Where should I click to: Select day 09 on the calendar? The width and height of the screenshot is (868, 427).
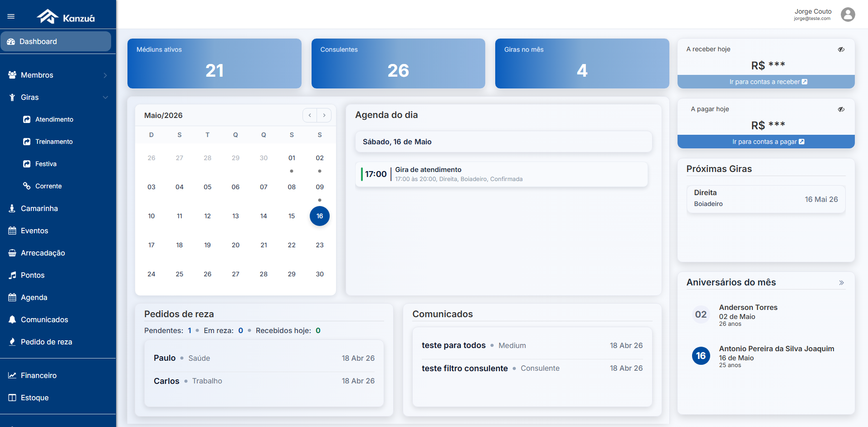pyautogui.click(x=320, y=187)
